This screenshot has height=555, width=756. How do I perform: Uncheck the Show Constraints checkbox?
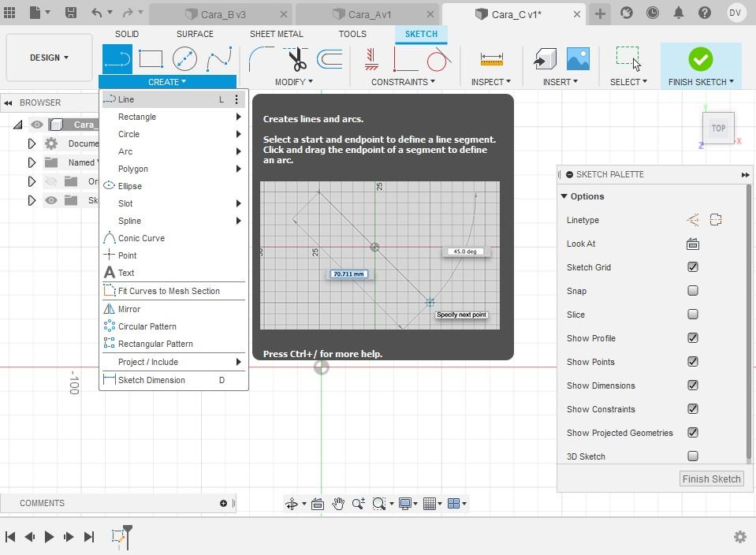point(693,409)
